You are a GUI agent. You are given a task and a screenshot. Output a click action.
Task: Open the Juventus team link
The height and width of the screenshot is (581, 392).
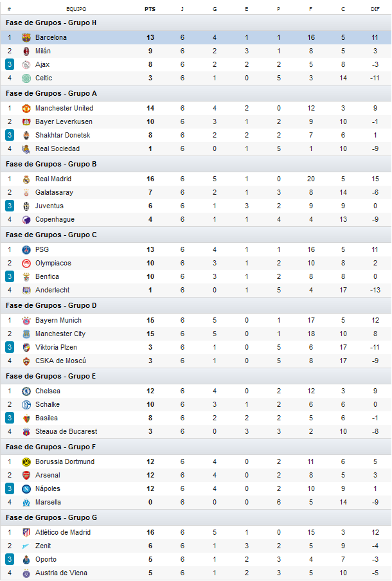[49, 206]
